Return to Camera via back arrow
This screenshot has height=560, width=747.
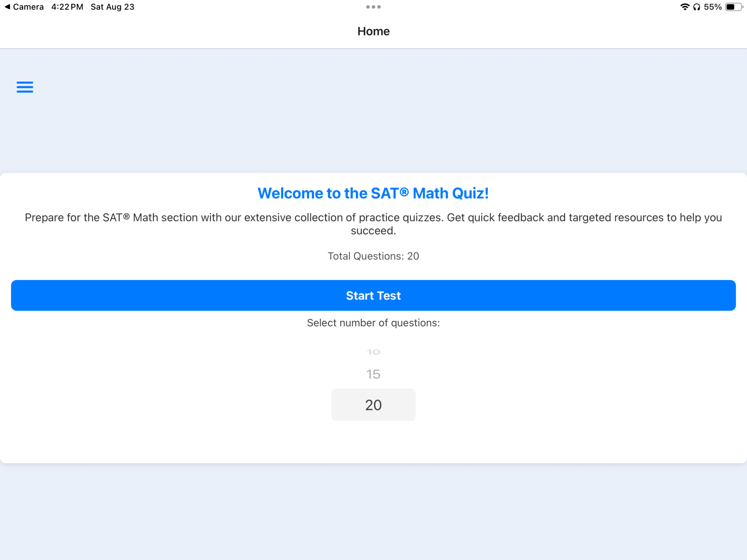(24, 7)
